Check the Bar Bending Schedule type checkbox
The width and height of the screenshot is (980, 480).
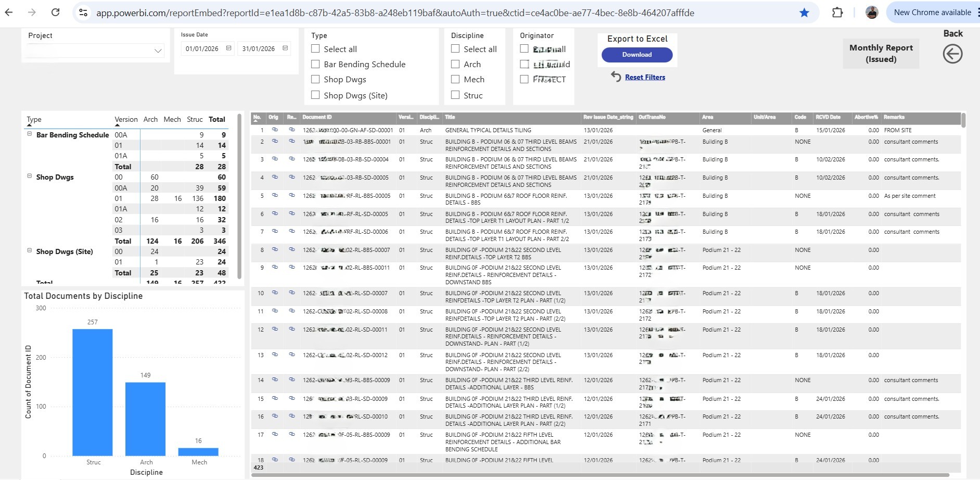(x=315, y=64)
